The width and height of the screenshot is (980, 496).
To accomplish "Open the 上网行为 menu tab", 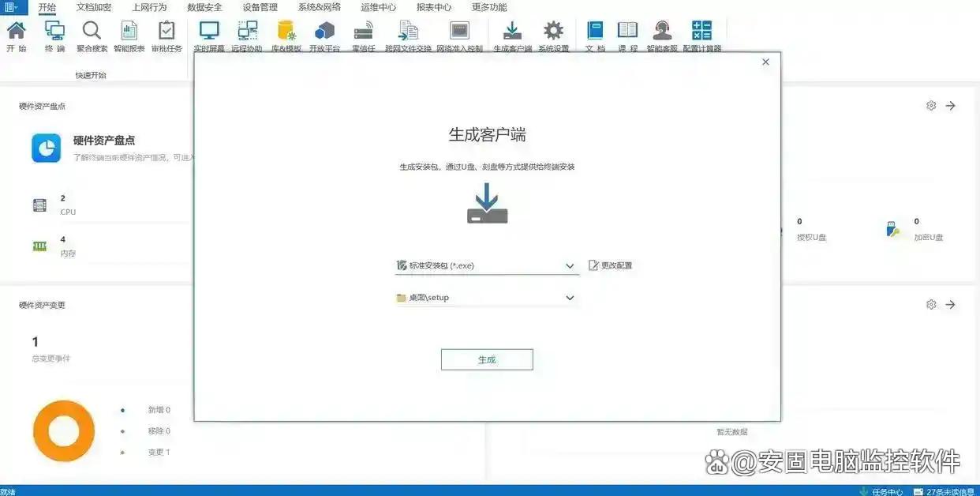I will pos(149,7).
